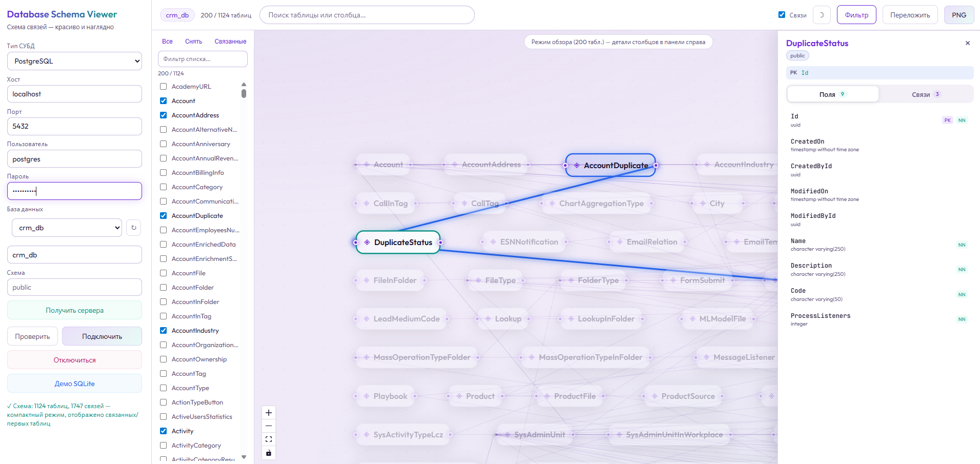Check the AccountTag checkbox
Viewport: 980px width, 464px height.
163,374
